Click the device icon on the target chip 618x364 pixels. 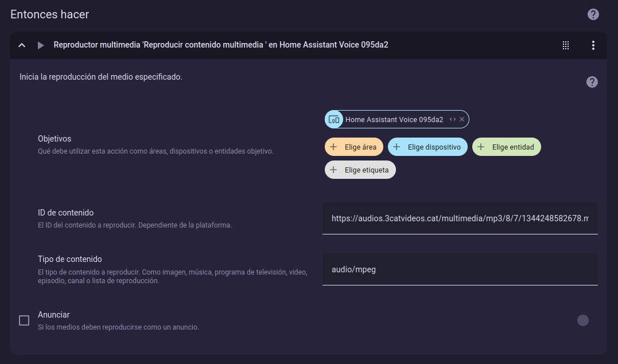point(334,119)
